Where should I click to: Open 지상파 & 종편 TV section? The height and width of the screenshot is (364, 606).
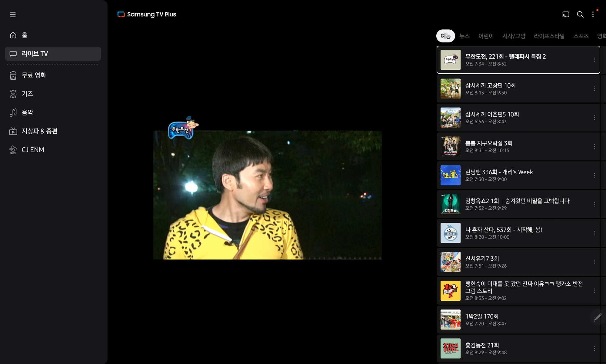coord(39,131)
